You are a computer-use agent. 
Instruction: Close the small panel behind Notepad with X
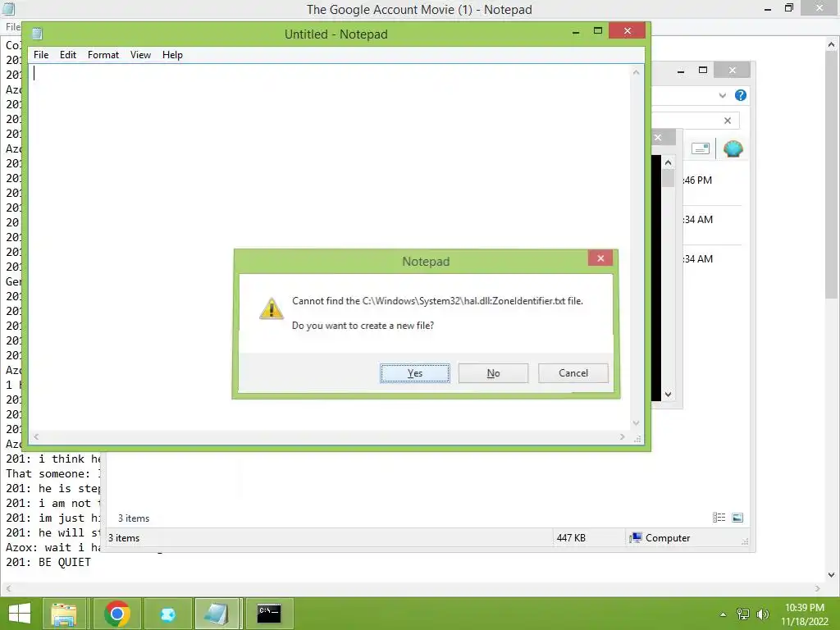tap(658, 138)
